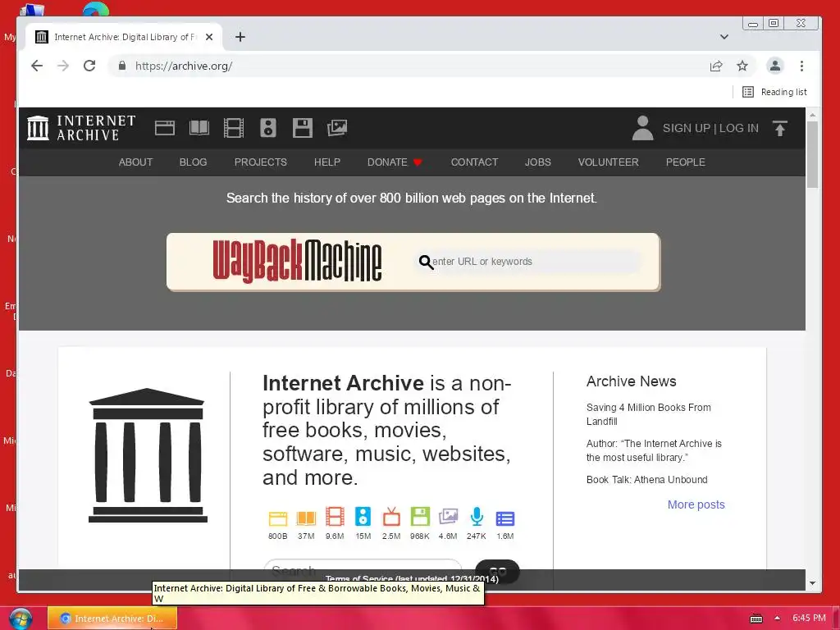Select the 37M texts icon
The width and height of the screenshot is (840, 630).
point(306,518)
